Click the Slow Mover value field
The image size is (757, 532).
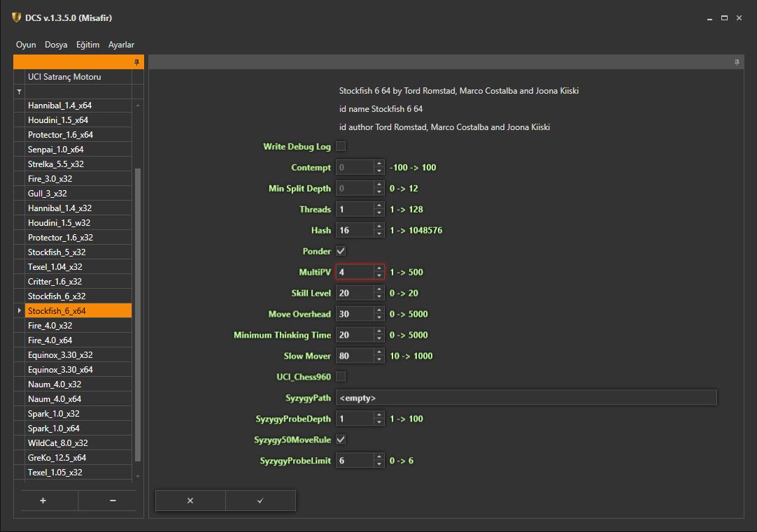pyautogui.click(x=355, y=356)
